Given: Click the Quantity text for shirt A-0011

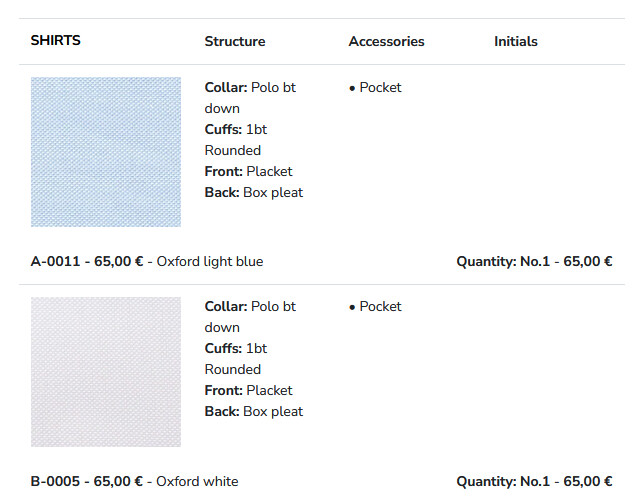Looking at the screenshot, I should point(534,262).
